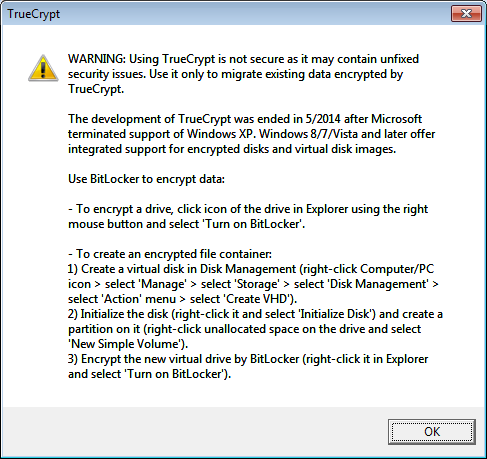Click the WARNING not secure paragraph
Image resolution: width=487 pixels, height=459 pixels.
click(243, 74)
